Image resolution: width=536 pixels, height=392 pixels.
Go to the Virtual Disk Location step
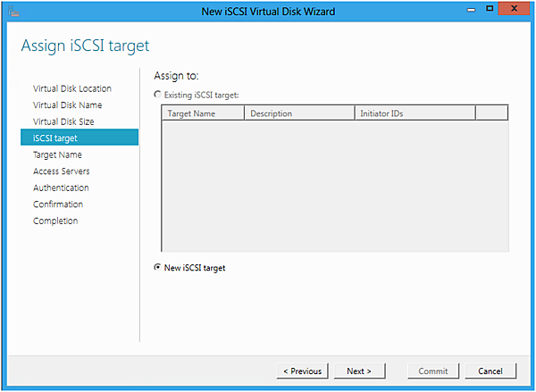coord(72,88)
